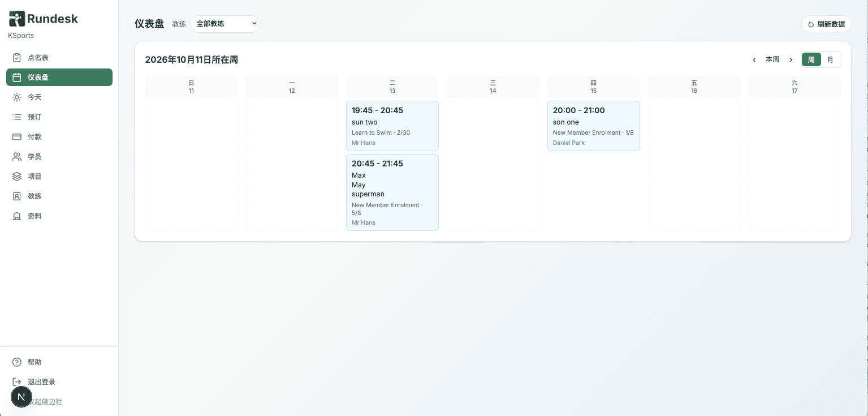Click the round N avatar badge

(21, 397)
